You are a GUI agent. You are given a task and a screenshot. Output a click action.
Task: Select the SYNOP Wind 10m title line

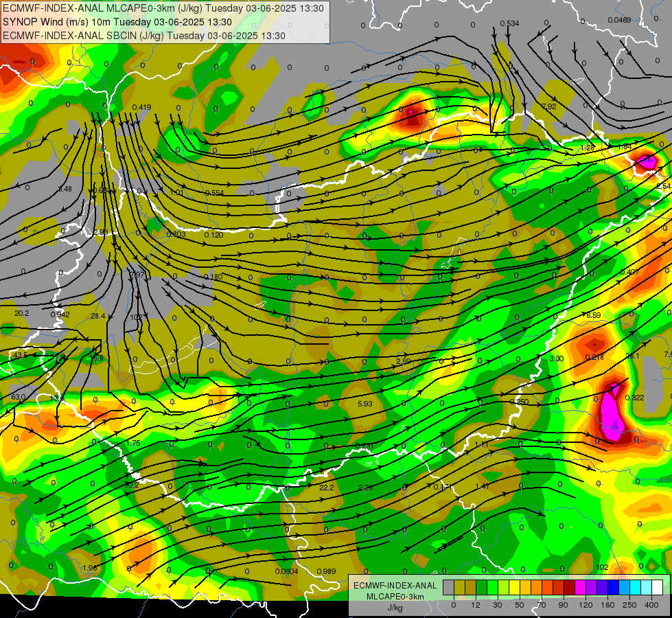pyautogui.click(x=117, y=22)
